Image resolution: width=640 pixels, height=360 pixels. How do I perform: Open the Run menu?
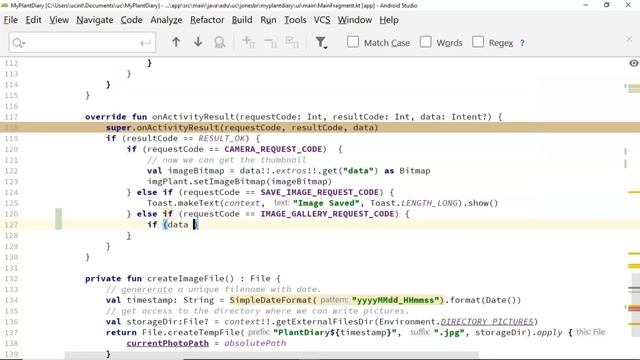268,20
